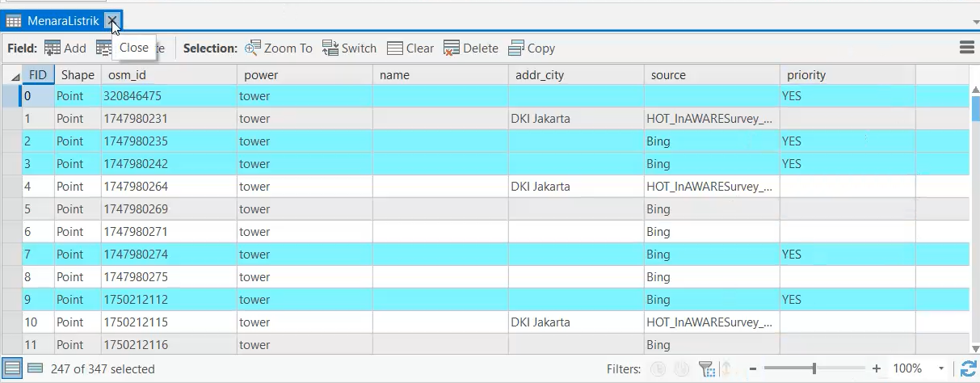The image size is (980, 383).
Task: Click the zoom in plus button
Action: pos(877,368)
